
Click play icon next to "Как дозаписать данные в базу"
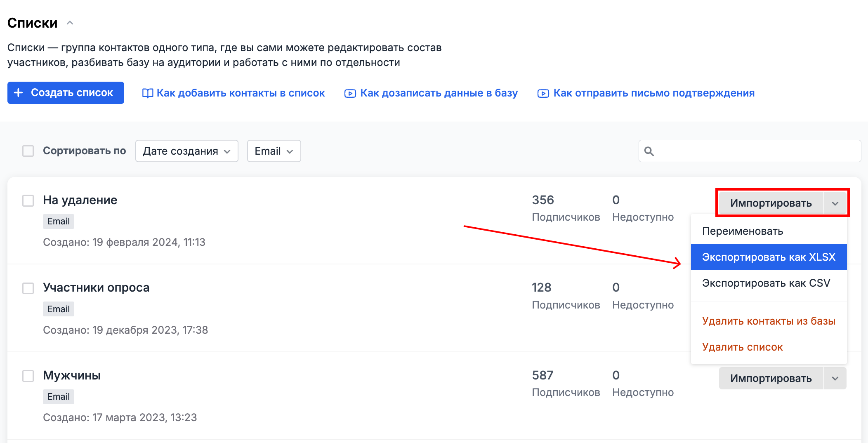349,93
